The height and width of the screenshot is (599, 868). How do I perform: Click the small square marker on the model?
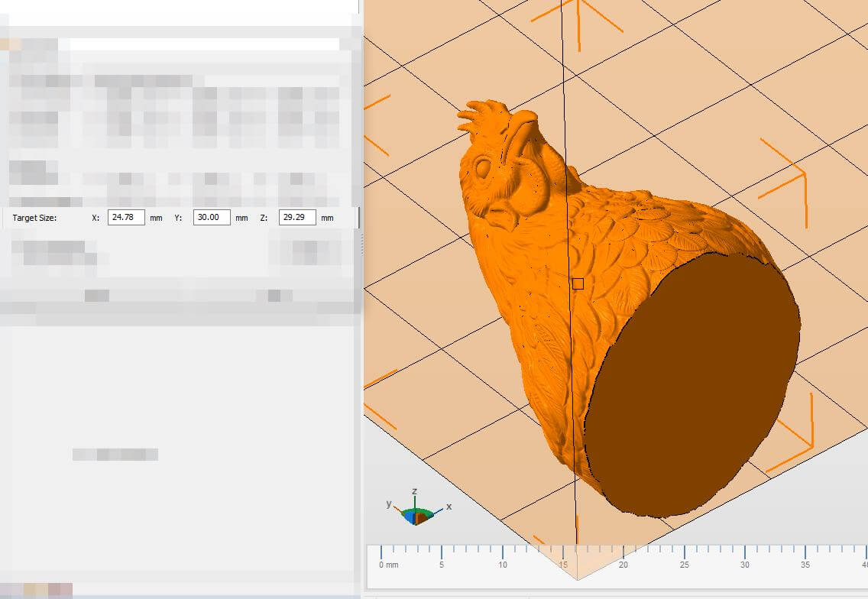click(578, 283)
